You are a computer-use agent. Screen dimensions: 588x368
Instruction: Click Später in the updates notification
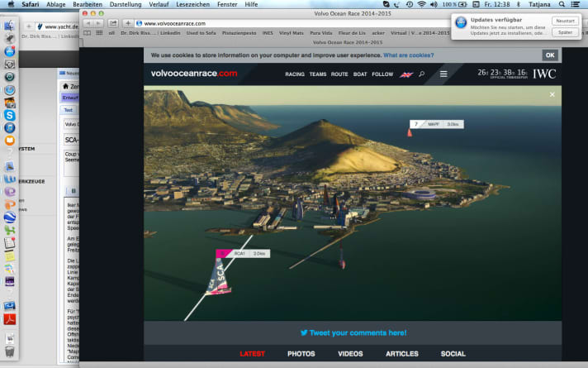565,32
